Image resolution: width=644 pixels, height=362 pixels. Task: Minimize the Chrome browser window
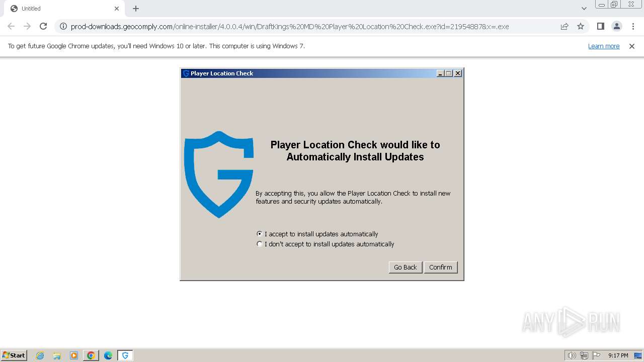click(x=602, y=4)
